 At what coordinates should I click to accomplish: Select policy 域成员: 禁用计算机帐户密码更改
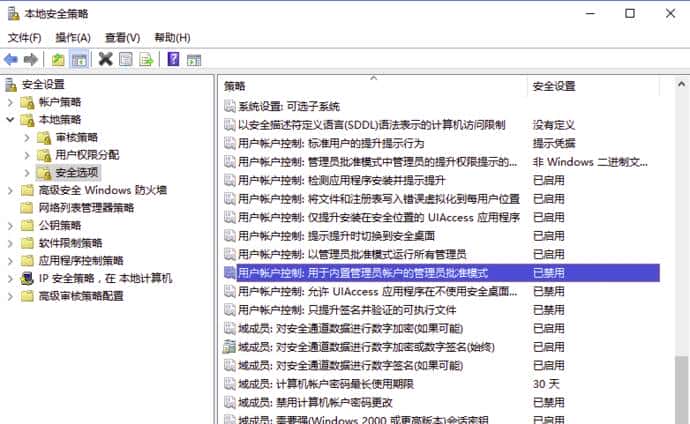(315, 402)
